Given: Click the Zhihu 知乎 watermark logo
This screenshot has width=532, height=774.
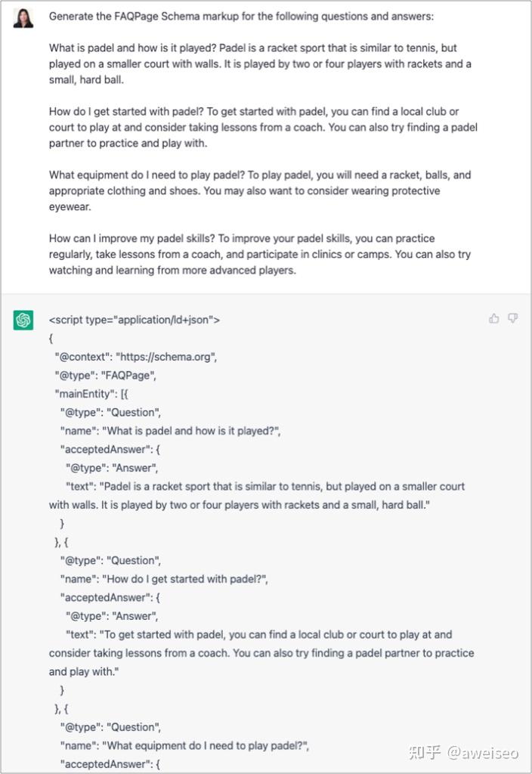Looking at the screenshot, I should 425,752.
